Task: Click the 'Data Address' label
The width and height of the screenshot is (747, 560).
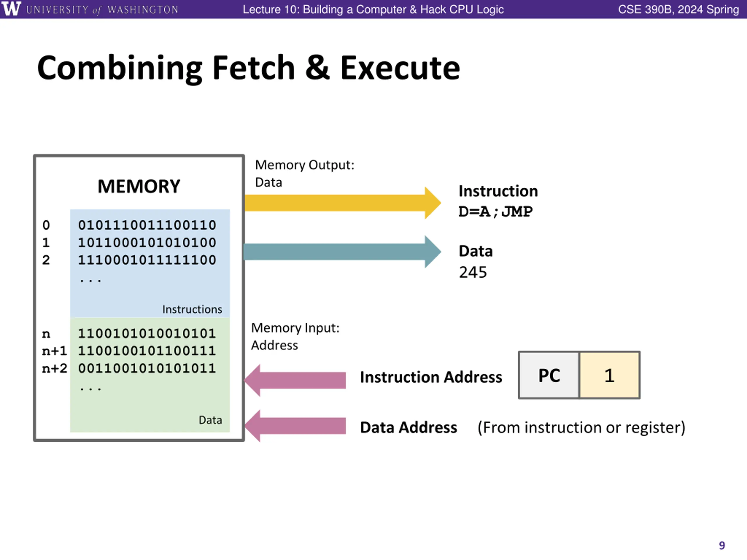Action: [x=409, y=427]
